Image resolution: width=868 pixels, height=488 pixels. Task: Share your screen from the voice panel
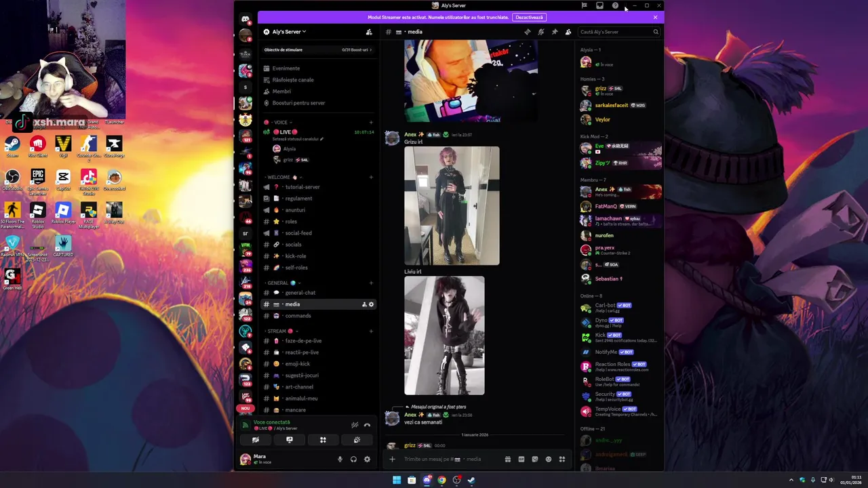290,440
